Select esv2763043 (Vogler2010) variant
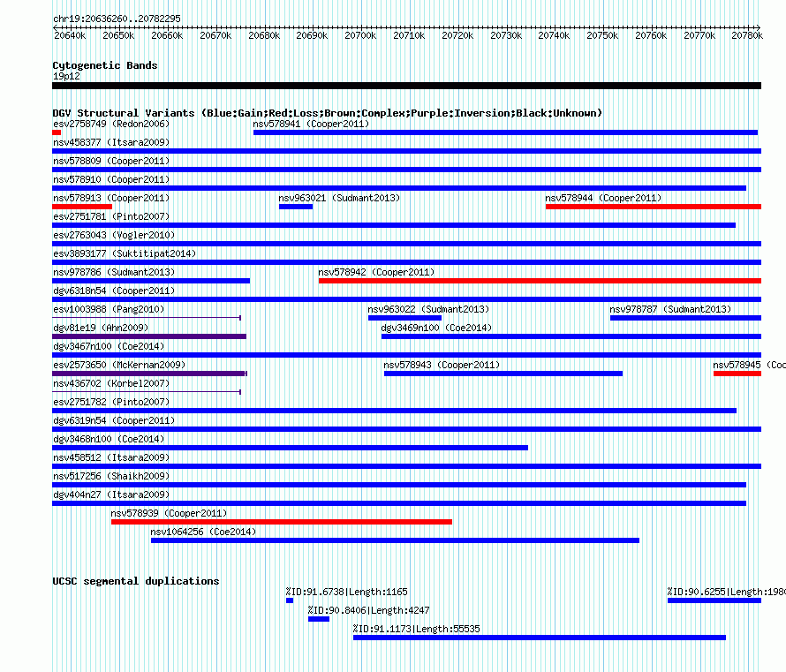Image resolution: width=786 pixels, height=672 pixels. [406, 244]
